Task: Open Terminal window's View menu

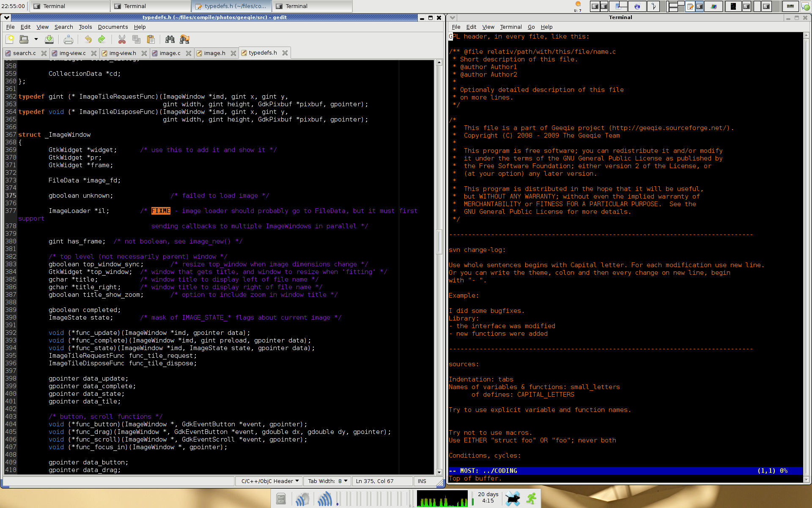Action: (488, 27)
